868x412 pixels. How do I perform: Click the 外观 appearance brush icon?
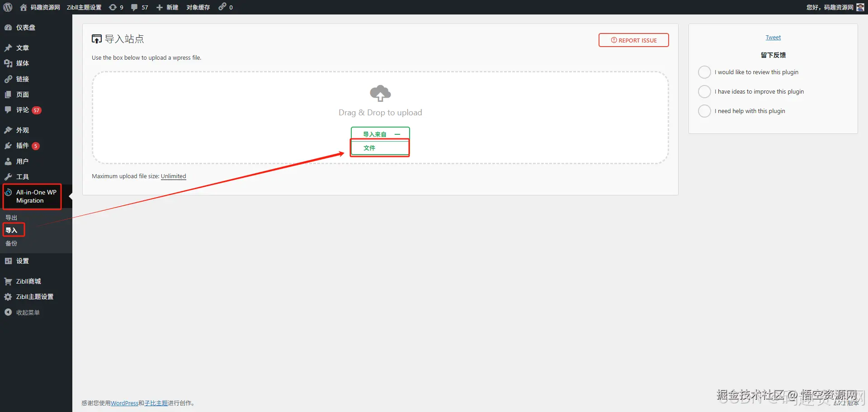(8, 130)
